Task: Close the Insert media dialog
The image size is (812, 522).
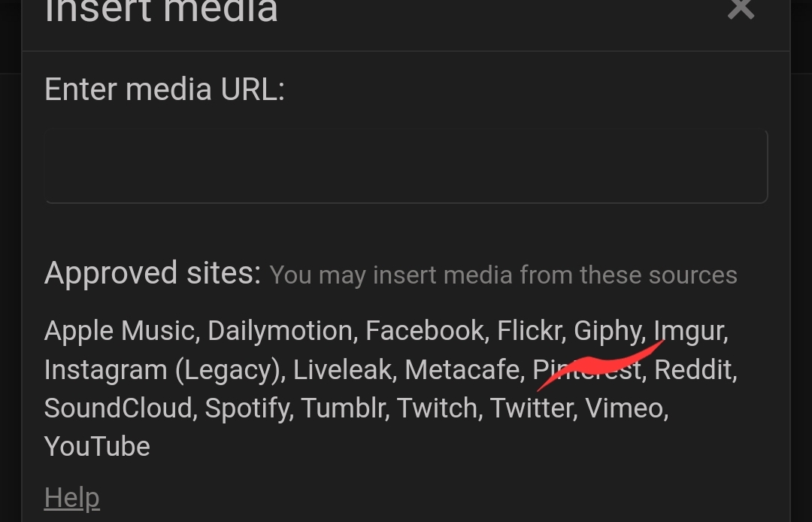Action: [741, 9]
